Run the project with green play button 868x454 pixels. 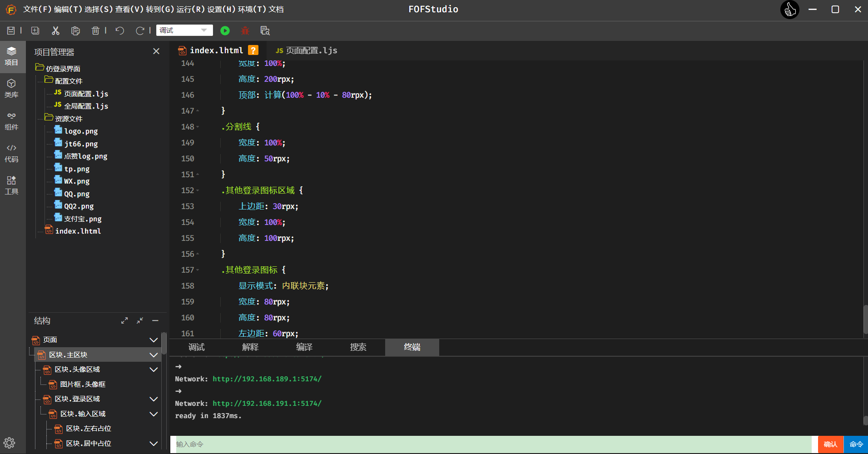tap(225, 30)
